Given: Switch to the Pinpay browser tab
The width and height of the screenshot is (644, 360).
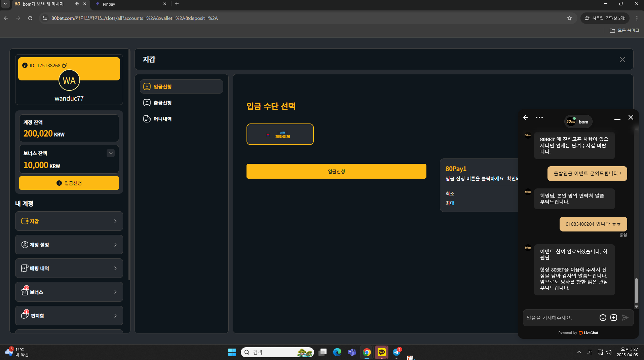Looking at the screenshot, I should [x=131, y=4].
